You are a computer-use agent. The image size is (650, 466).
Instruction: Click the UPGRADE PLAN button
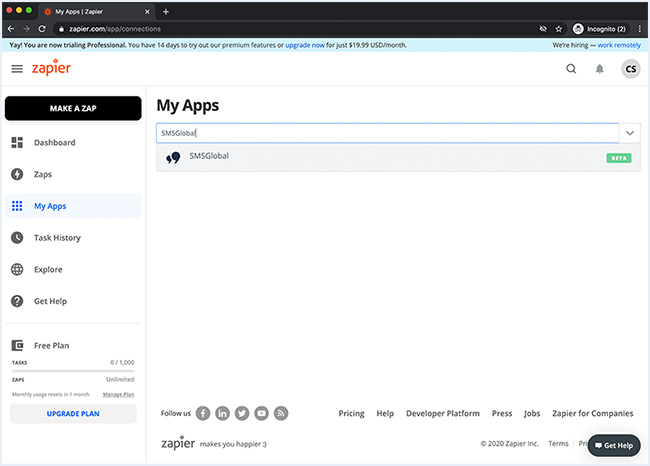tap(73, 414)
